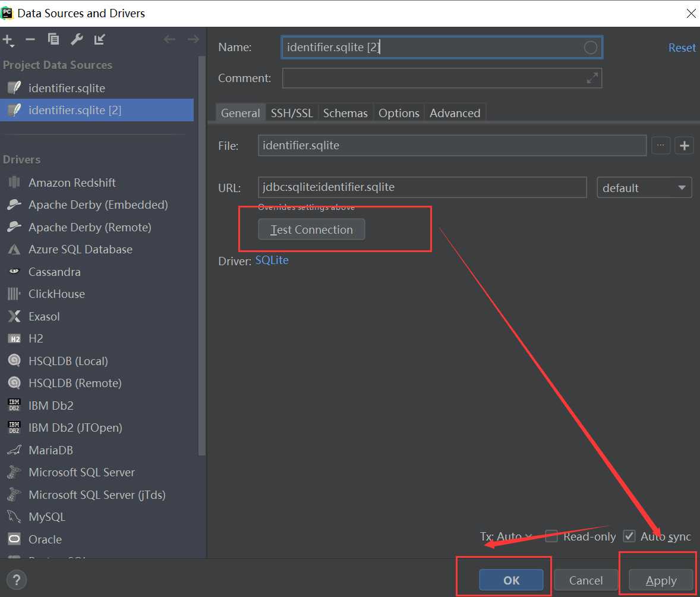
Task: Click the left panel vertical scrollbar
Action: [202, 254]
